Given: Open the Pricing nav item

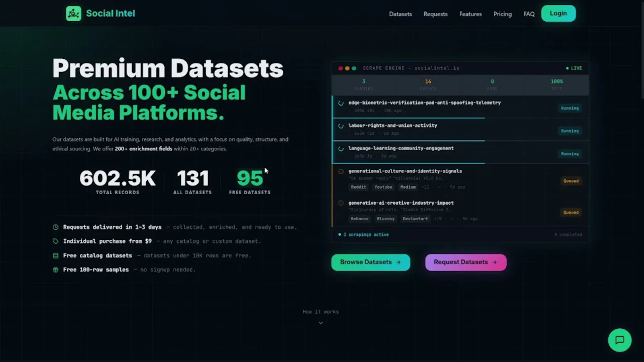Looking at the screenshot, I should [503, 14].
